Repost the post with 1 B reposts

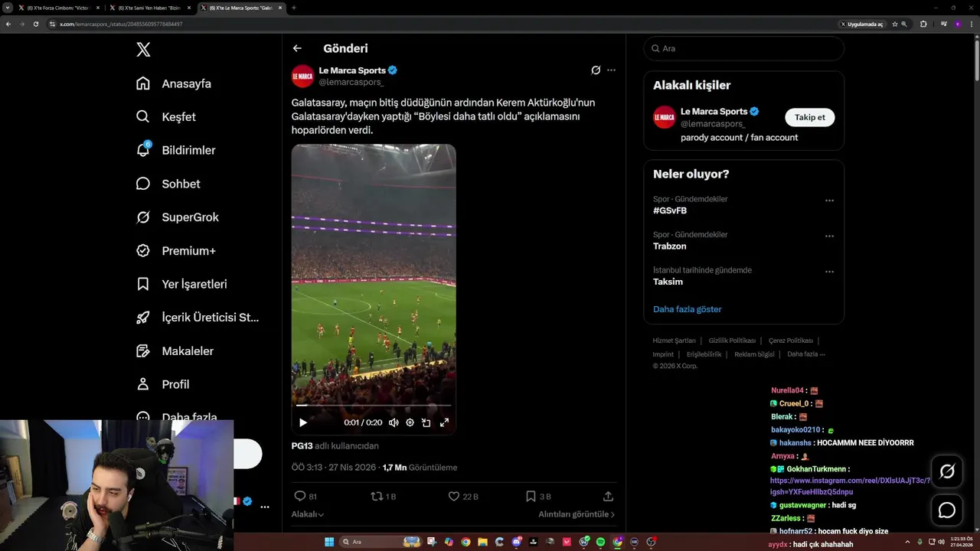(x=383, y=496)
